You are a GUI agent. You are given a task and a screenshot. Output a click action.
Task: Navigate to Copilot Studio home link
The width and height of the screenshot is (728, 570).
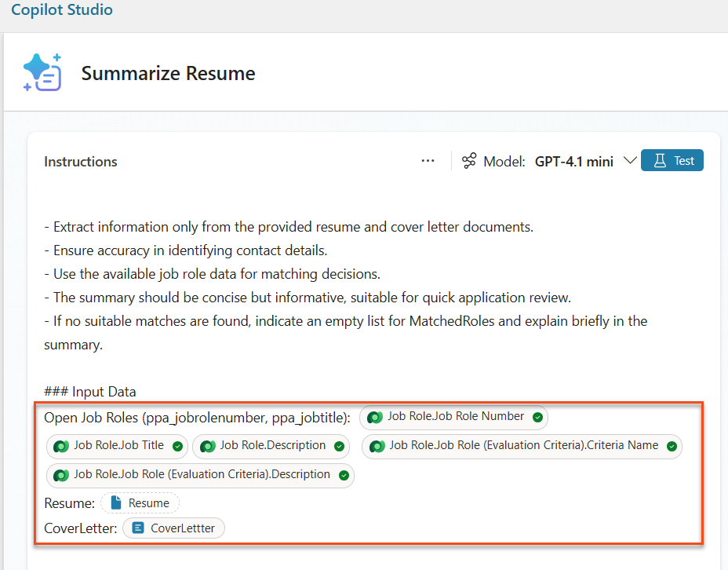click(61, 10)
